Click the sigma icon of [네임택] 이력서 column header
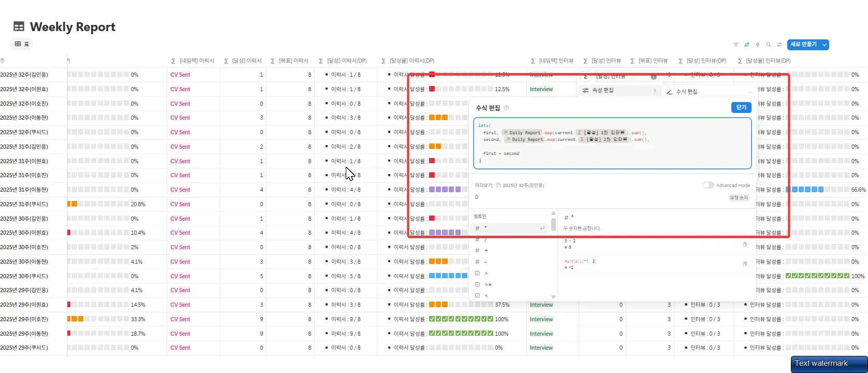868x373 pixels. [x=173, y=61]
